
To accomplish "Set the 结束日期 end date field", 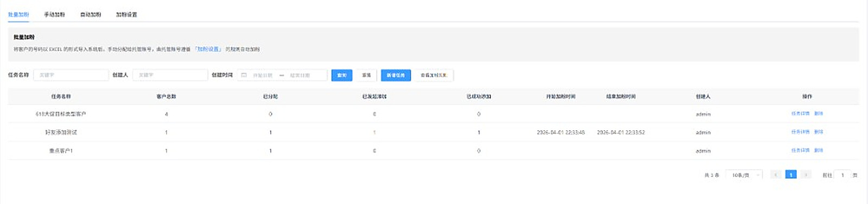I will (300, 75).
